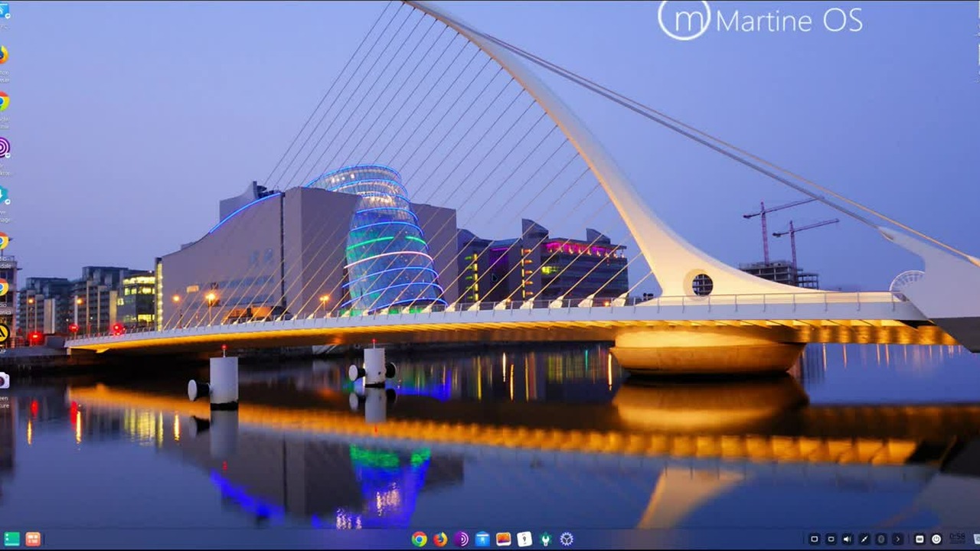Open the image viewer dock icon
Viewport: 980px width, 551px height.
(503, 539)
